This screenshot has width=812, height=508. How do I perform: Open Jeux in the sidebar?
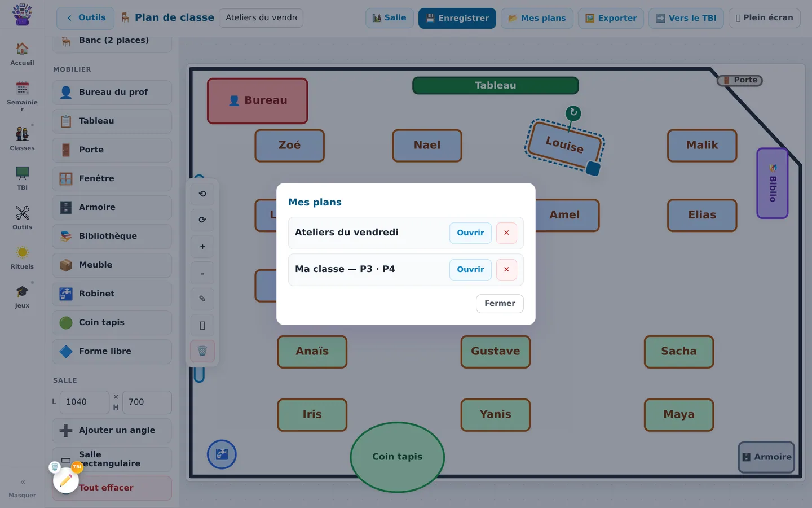point(22,297)
